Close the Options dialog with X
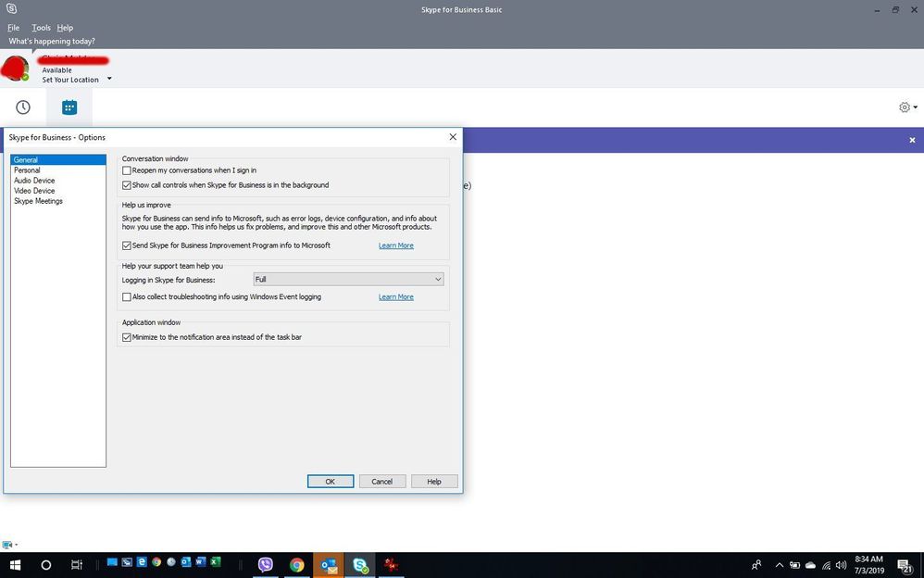The height and width of the screenshot is (578, 924). (x=453, y=137)
